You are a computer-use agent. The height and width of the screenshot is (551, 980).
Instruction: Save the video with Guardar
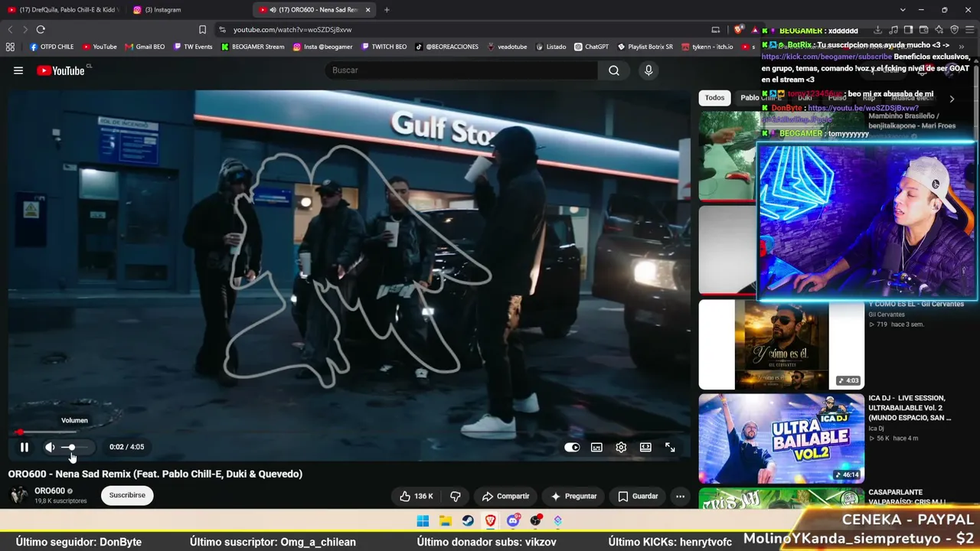(x=638, y=496)
